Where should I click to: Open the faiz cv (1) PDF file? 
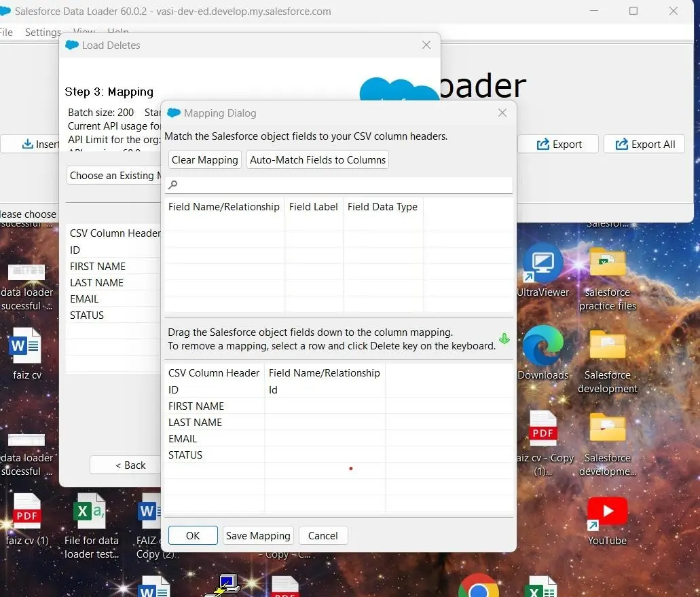click(x=27, y=515)
